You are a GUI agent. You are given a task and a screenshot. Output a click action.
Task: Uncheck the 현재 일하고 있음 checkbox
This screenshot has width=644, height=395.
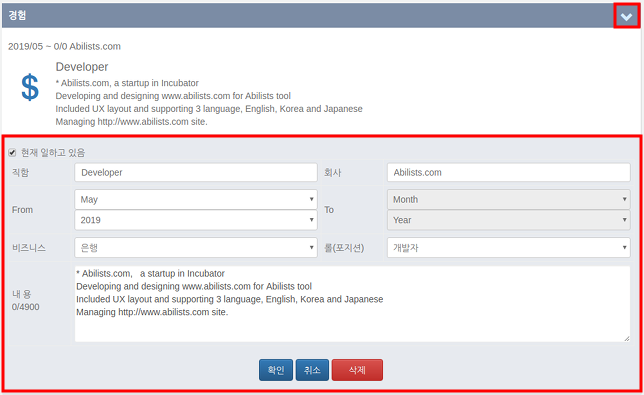[12, 153]
